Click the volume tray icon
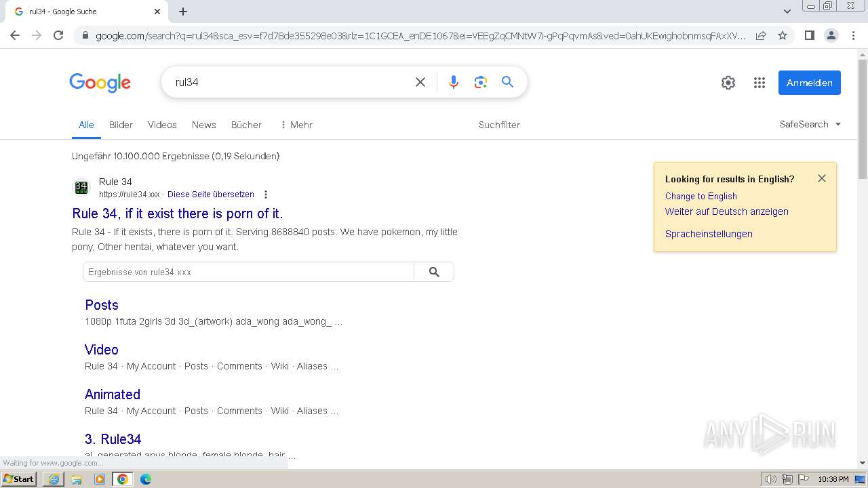868x488 pixels. (771, 479)
